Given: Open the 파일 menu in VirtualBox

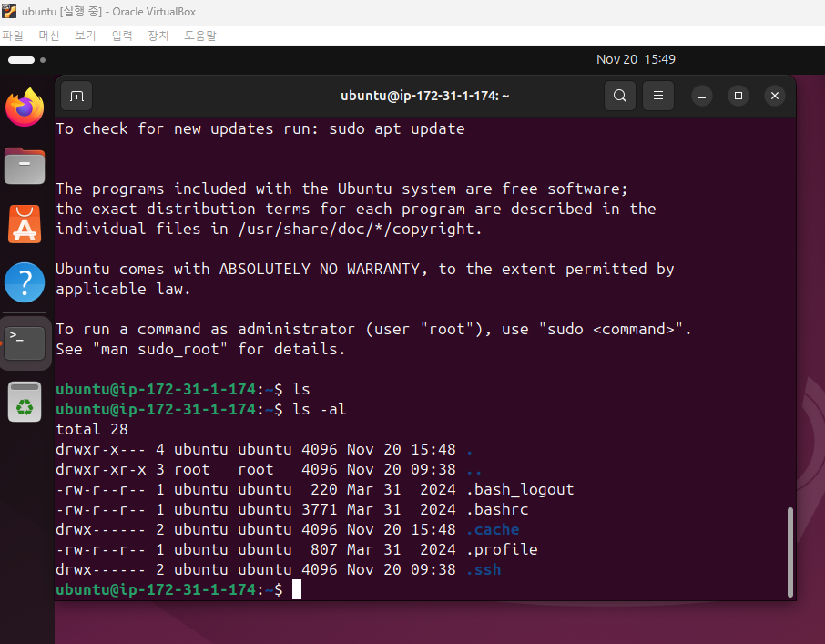Looking at the screenshot, I should pos(13,36).
